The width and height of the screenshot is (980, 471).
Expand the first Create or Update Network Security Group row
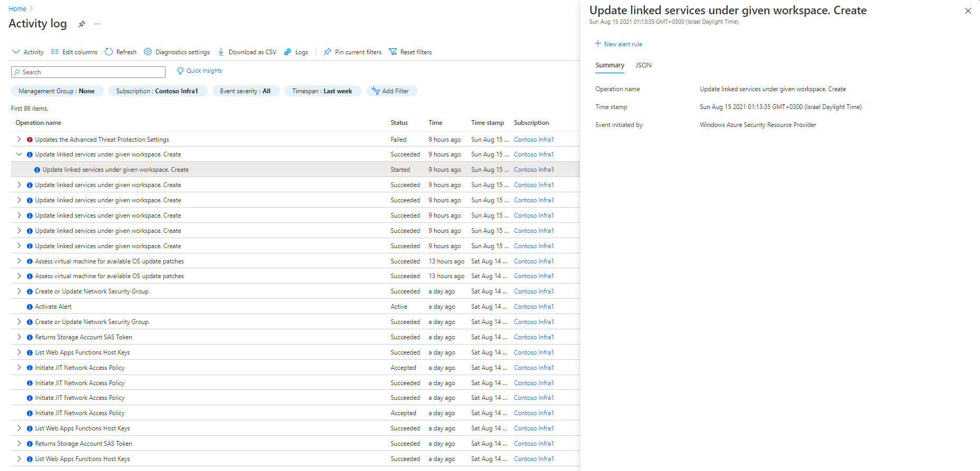coord(19,291)
